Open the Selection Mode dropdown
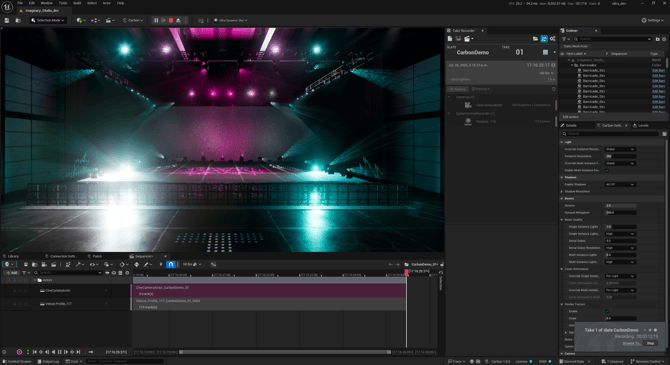The width and height of the screenshot is (670, 365). (48, 20)
